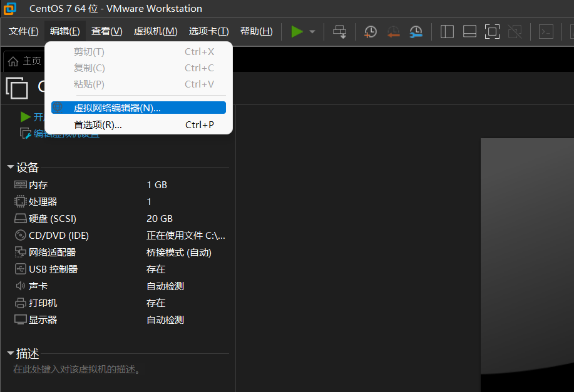Click the green play icon in the VM actions
This screenshot has width=574, height=392.
tap(25, 117)
